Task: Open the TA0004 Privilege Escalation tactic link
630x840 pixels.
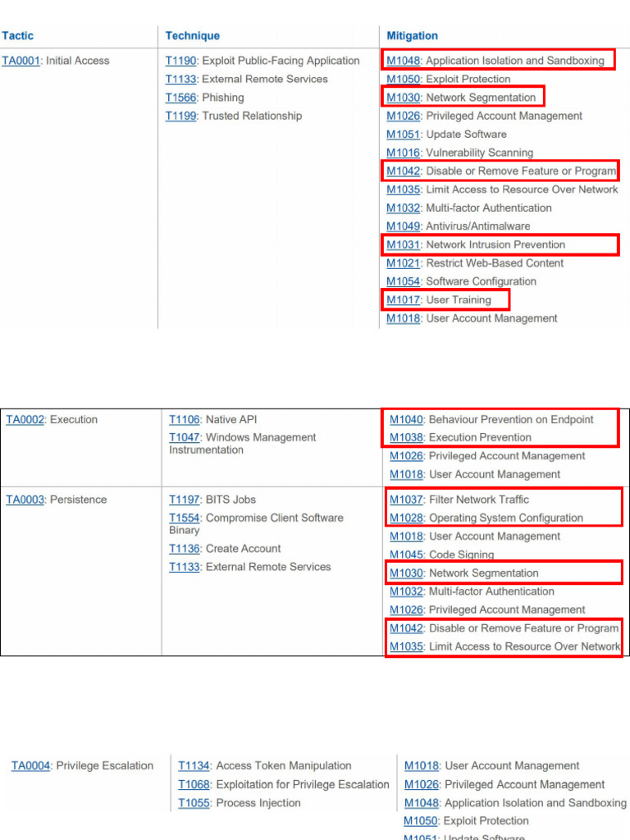Action: pos(30,765)
